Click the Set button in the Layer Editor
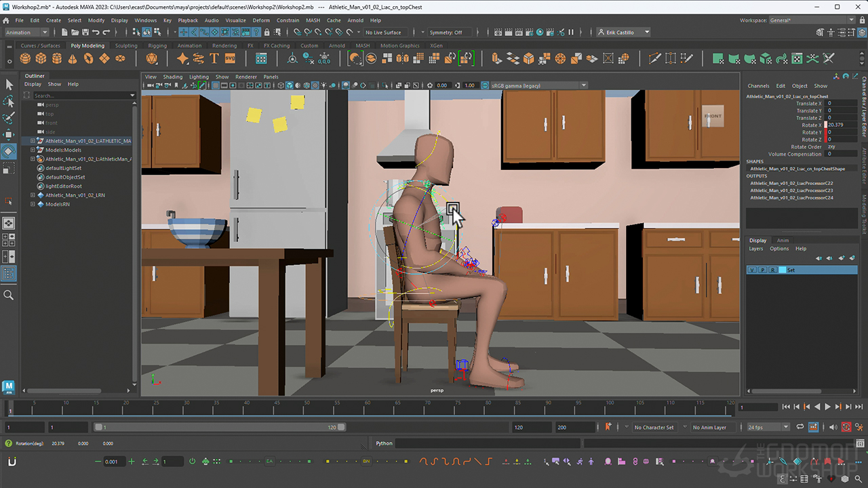The image size is (868, 488). 791,270
